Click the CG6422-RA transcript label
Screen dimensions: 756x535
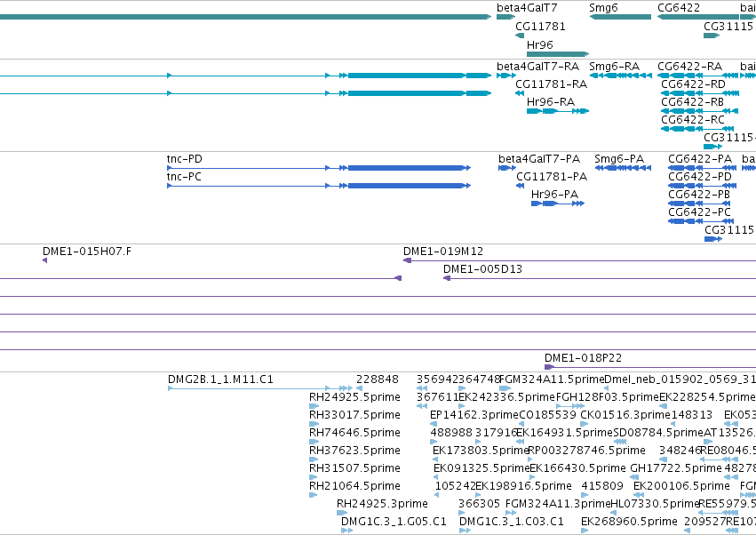[689, 66]
